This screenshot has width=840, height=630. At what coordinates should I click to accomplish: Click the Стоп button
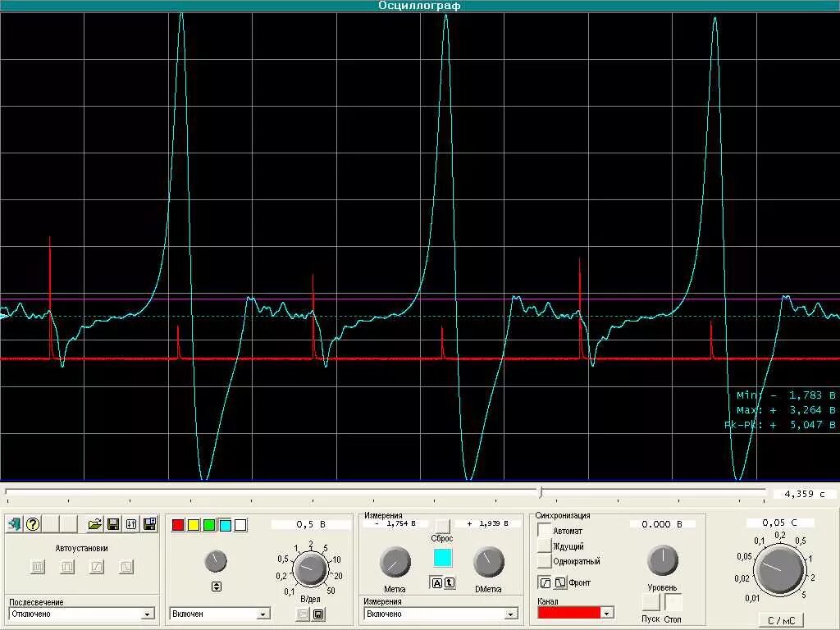point(673,603)
